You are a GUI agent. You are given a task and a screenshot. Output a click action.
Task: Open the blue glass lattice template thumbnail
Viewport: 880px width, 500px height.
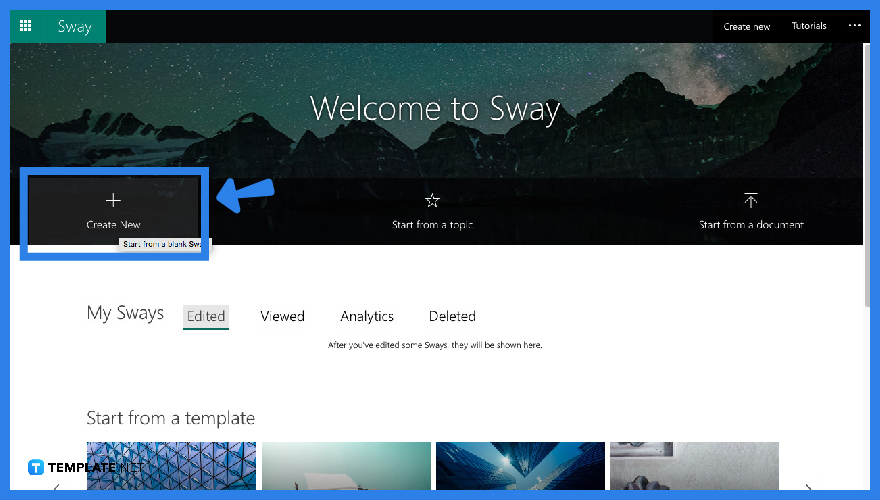tap(171, 466)
